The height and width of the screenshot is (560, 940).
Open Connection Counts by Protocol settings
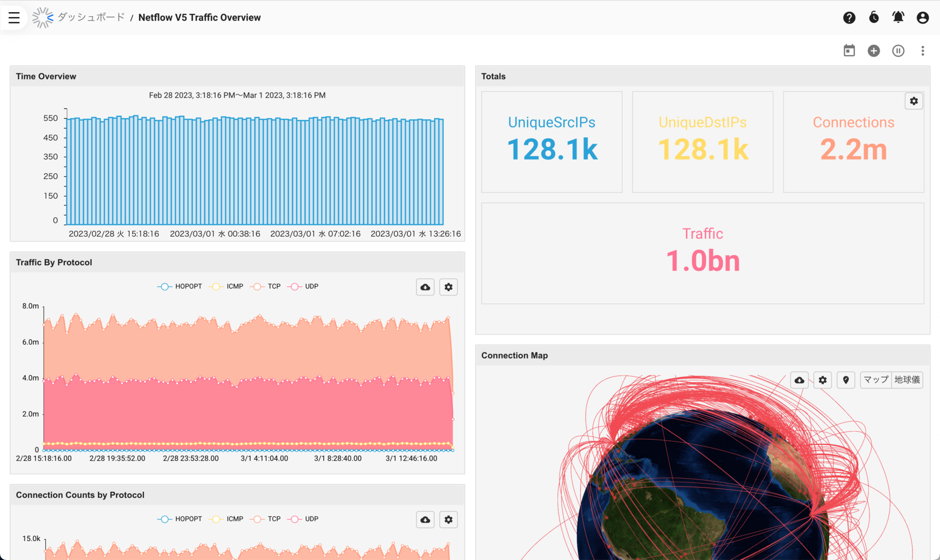click(x=448, y=520)
